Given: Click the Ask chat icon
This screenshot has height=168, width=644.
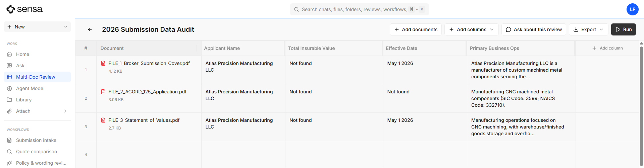Looking at the screenshot, I should (x=9, y=66).
